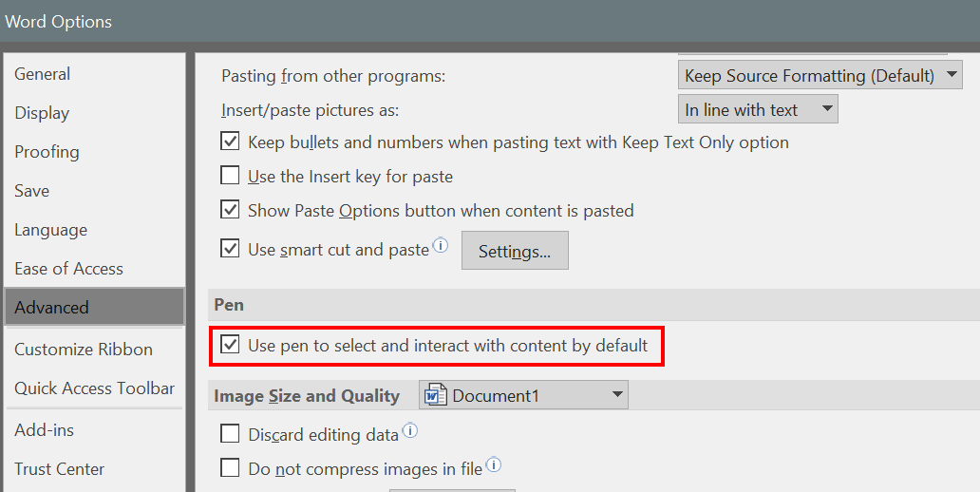Image resolution: width=980 pixels, height=492 pixels.
Task: Disable Use smart cut and paste
Action: tap(230, 250)
